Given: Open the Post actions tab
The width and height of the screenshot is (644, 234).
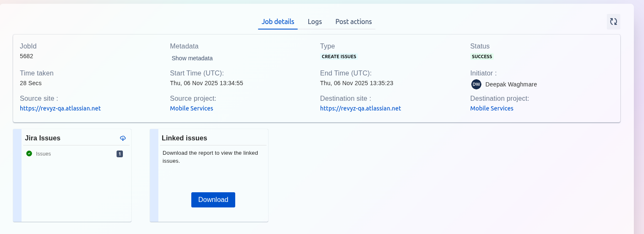Looking at the screenshot, I should [x=353, y=22].
